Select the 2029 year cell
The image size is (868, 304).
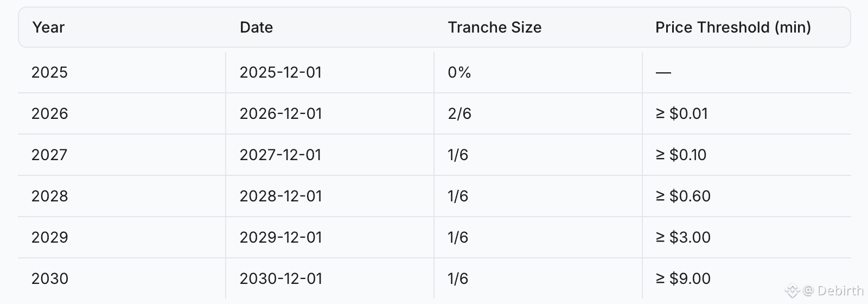pyautogui.click(x=49, y=237)
